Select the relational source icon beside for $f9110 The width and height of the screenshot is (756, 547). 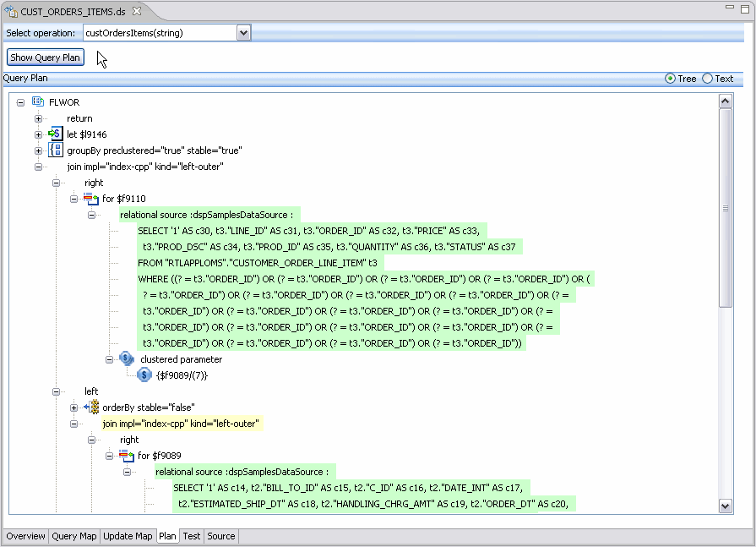point(90,199)
